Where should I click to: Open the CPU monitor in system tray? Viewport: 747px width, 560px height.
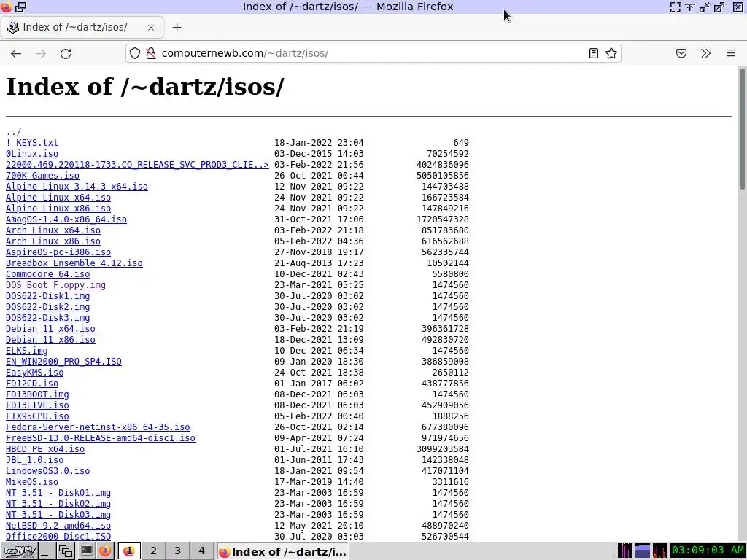[624, 551]
